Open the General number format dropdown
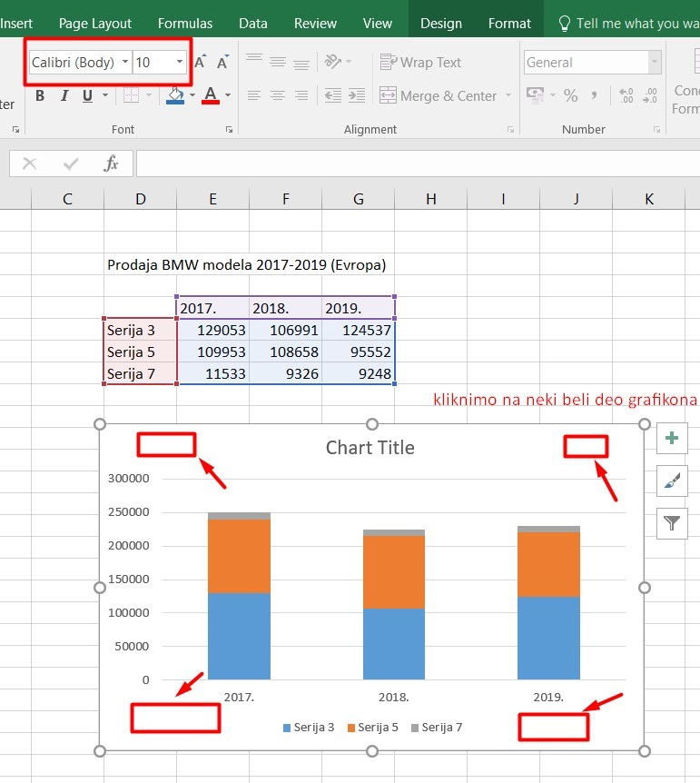This screenshot has width=700, height=783. pos(654,62)
